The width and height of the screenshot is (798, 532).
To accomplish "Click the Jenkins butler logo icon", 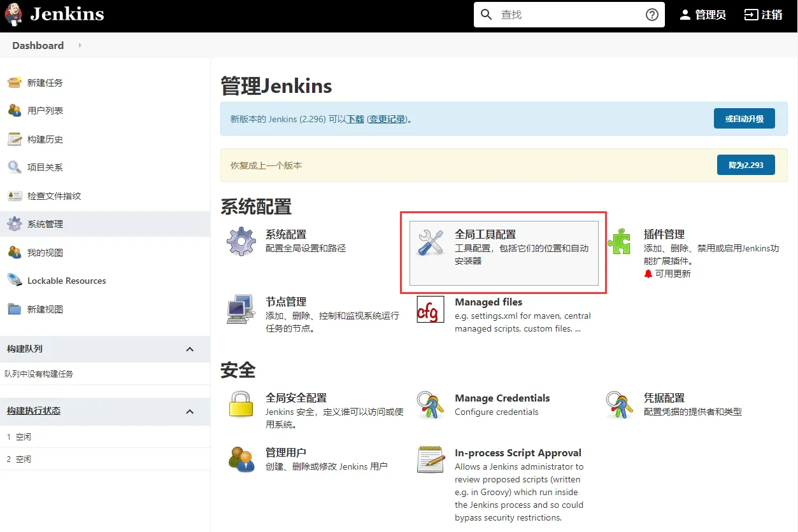I will tap(13, 15).
